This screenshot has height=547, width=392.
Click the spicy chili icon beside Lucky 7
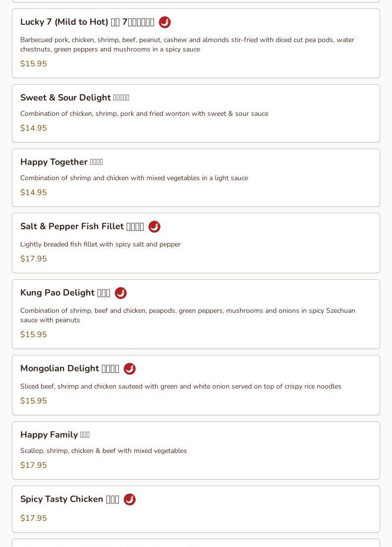tap(165, 22)
